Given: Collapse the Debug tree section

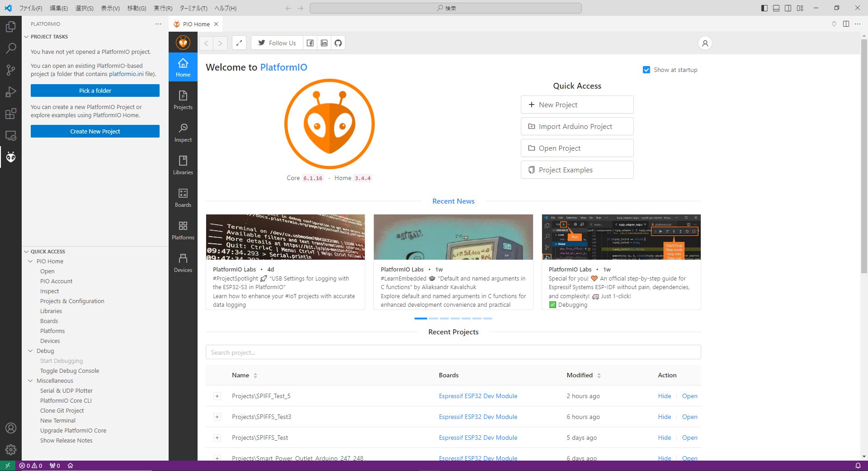Looking at the screenshot, I should coord(31,351).
